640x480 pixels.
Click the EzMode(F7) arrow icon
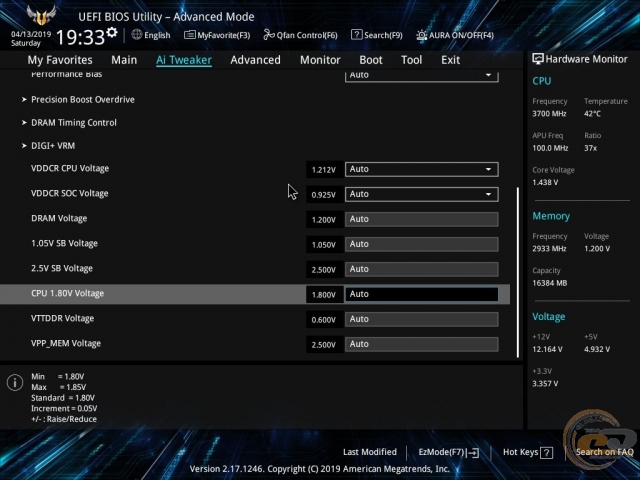coord(473,452)
